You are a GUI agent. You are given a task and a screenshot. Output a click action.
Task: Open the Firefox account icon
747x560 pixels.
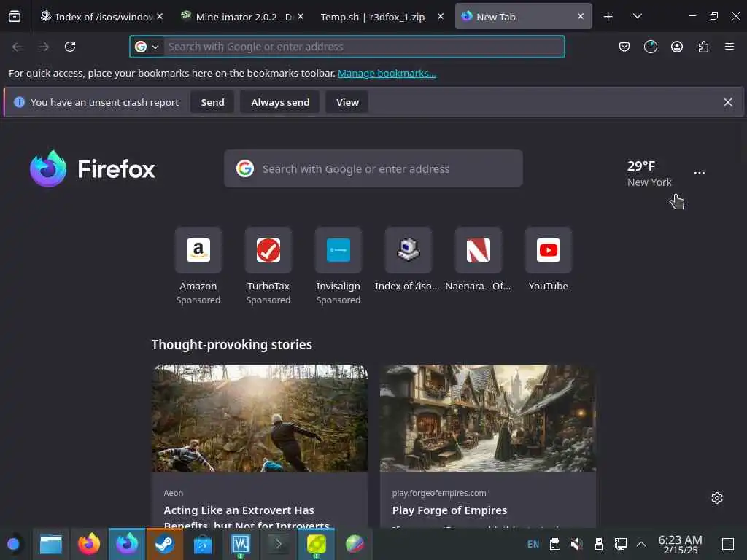[677, 47]
